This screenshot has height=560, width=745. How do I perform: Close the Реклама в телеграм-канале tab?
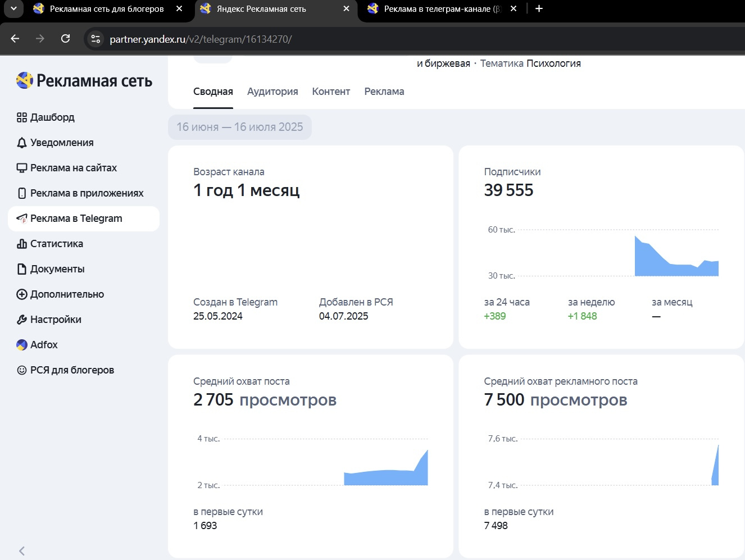(513, 8)
